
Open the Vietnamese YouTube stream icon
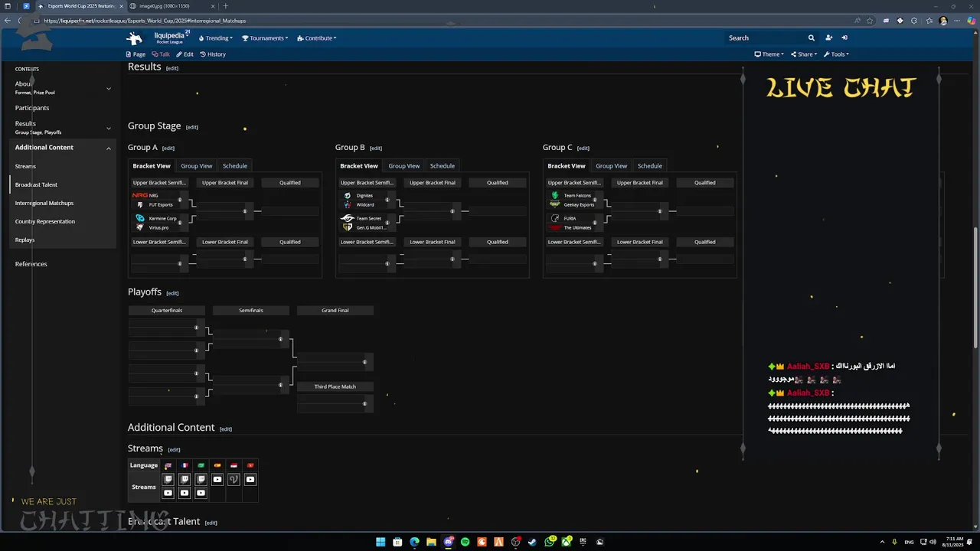pos(250,480)
